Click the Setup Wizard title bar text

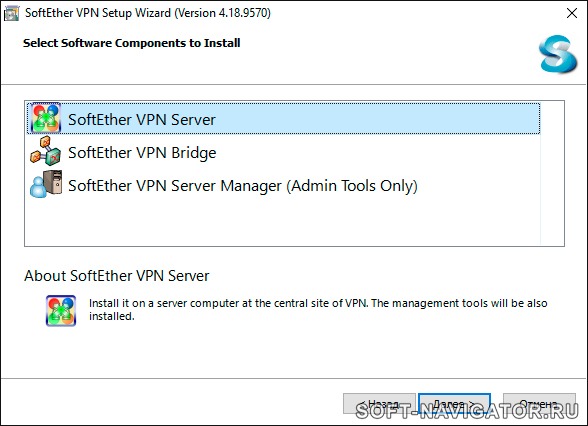coord(148,13)
